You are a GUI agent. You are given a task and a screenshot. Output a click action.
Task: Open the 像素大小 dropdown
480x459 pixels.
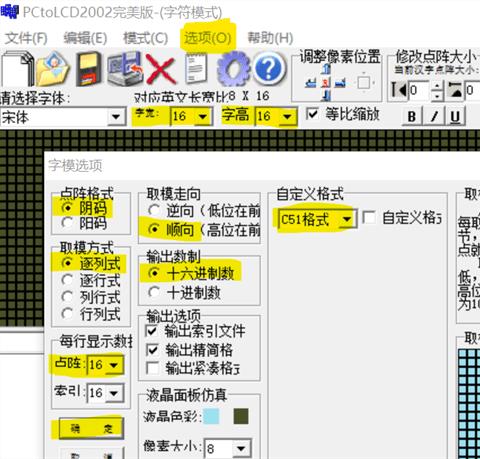point(241,449)
